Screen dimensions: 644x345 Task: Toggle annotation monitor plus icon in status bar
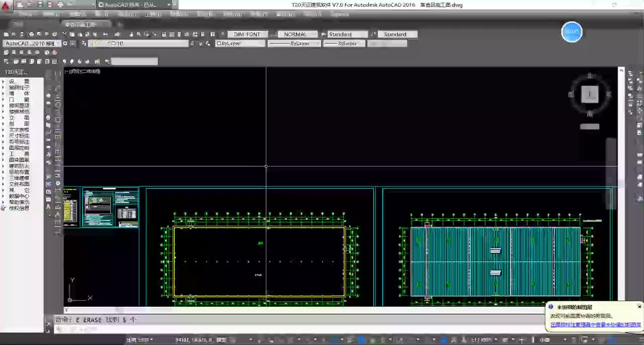click(x=522, y=340)
